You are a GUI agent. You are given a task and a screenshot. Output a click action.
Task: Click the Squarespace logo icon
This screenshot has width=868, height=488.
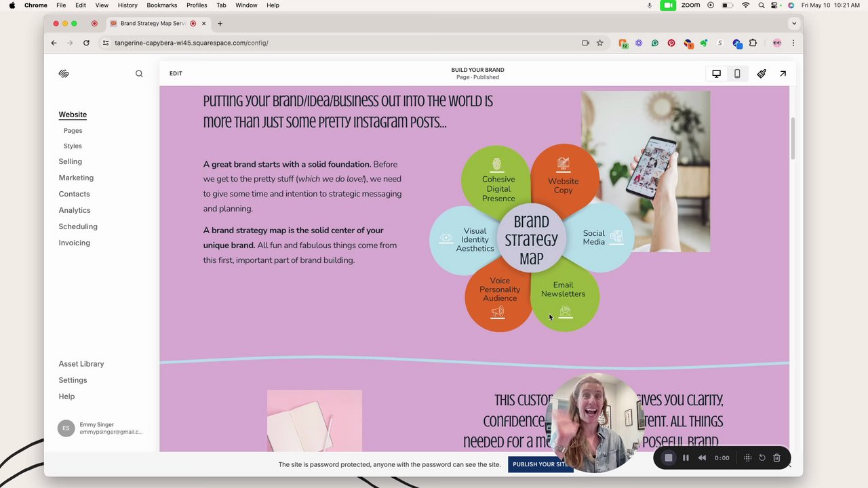point(64,73)
